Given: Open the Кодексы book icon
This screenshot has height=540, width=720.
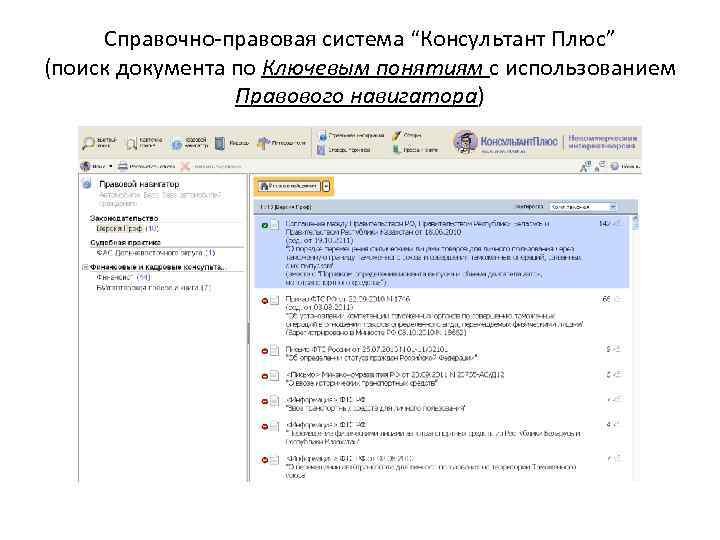Looking at the screenshot, I should click(x=220, y=144).
